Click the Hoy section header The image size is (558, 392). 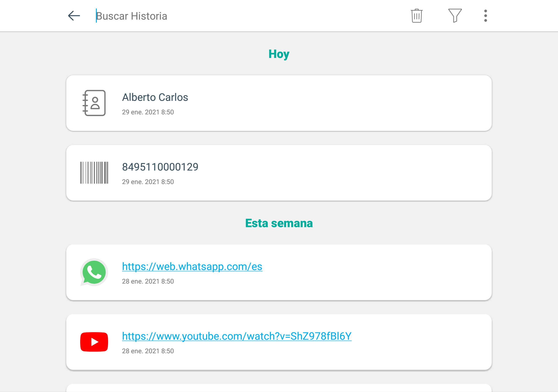[x=279, y=54]
